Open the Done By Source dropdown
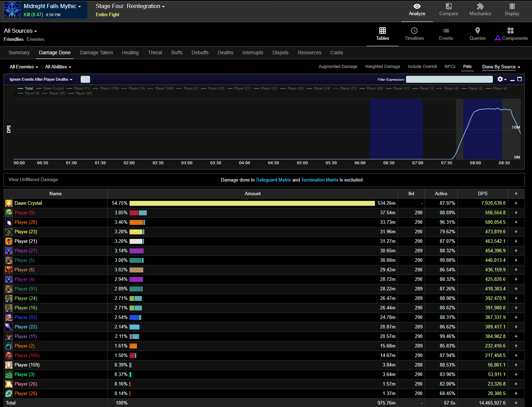Screen dimensions: 532x407 click(501, 67)
